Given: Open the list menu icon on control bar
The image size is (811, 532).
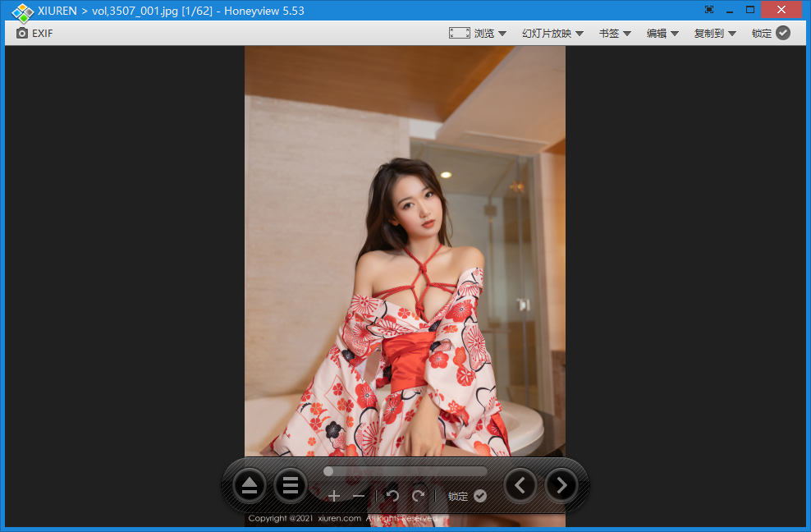Looking at the screenshot, I should pyautogui.click(x=291, y=485).
